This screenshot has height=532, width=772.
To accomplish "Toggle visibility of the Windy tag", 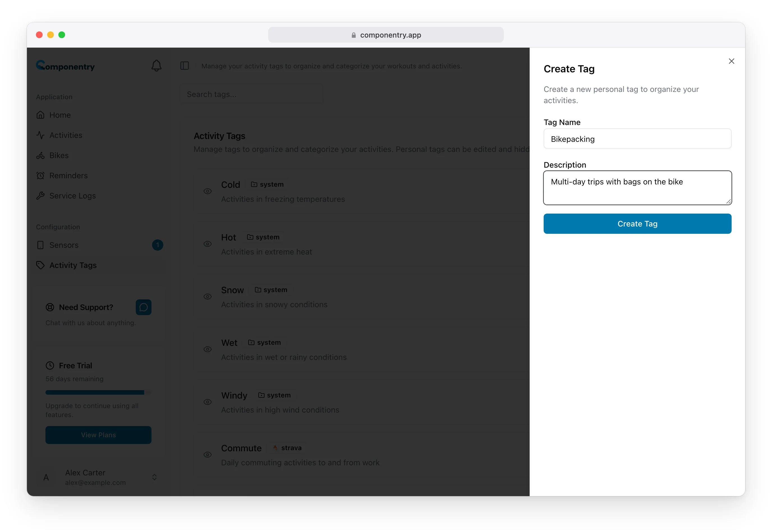I will (x=208, y=402).
